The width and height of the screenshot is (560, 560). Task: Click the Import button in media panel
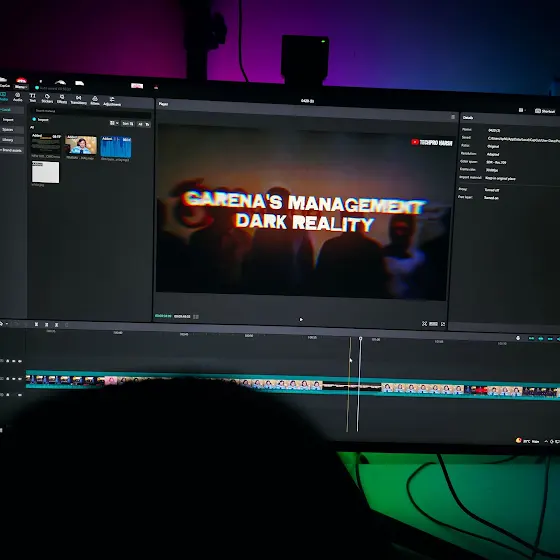tap(41, 120)
